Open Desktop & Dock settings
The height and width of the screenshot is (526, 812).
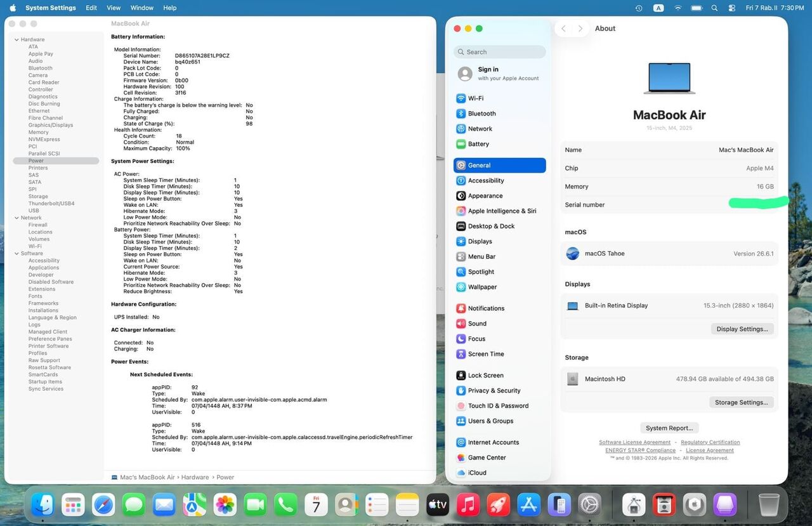pyautogui.click(x=499, y=226)
